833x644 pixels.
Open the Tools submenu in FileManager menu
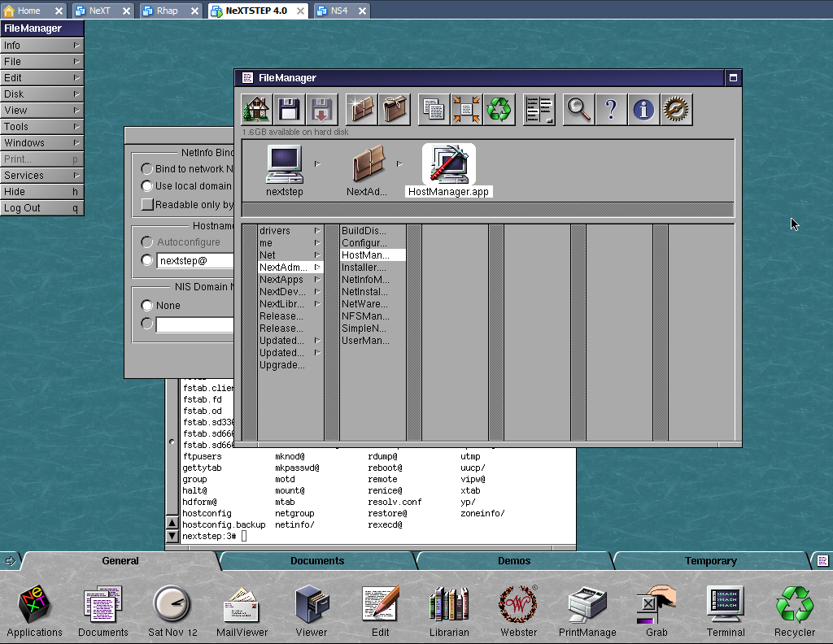(41, 127)
